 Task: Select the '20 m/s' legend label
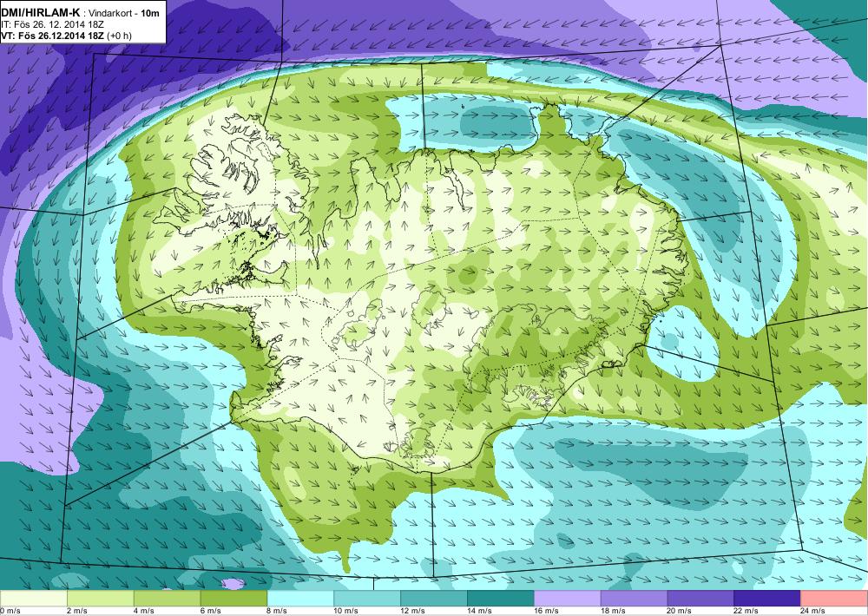[x=680, y=611]
